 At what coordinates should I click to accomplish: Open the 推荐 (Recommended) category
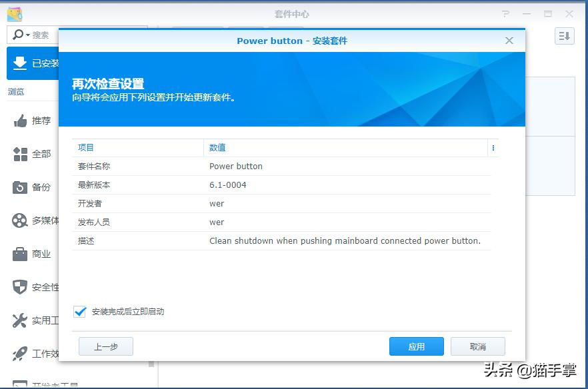click(33, 121)
